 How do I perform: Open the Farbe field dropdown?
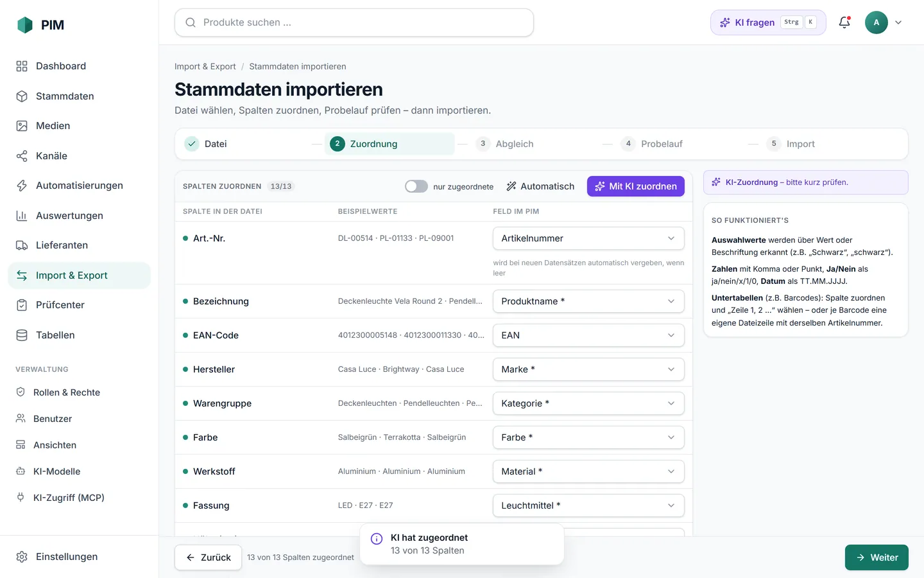588,437
